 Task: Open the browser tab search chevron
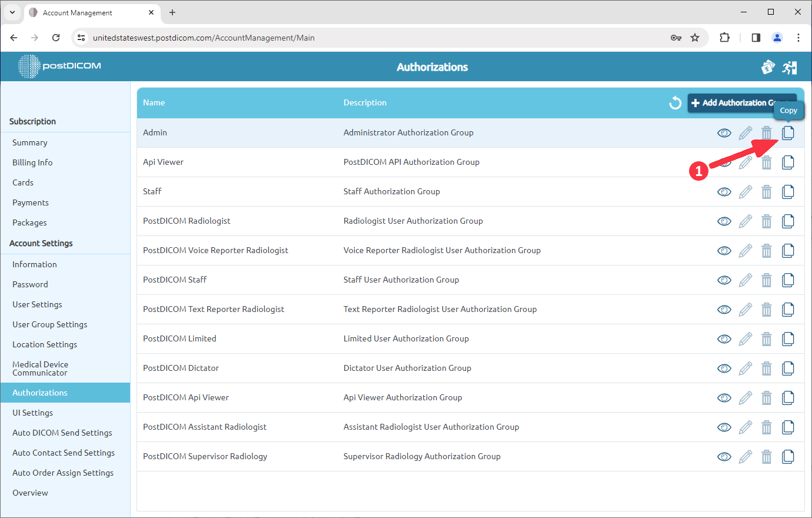pyautogui.click(x=12, y=12)
